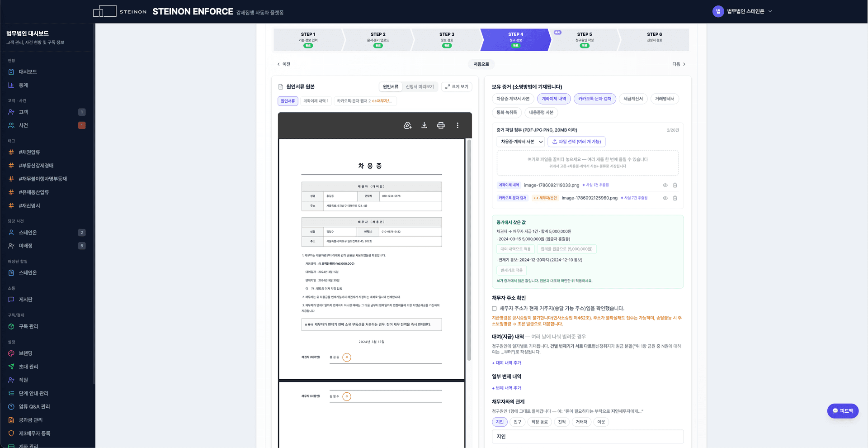Viewport: 868px width, 448px height.
Task: Preview image-1786092125960.png with eye icon
Action: click(665, 198)
